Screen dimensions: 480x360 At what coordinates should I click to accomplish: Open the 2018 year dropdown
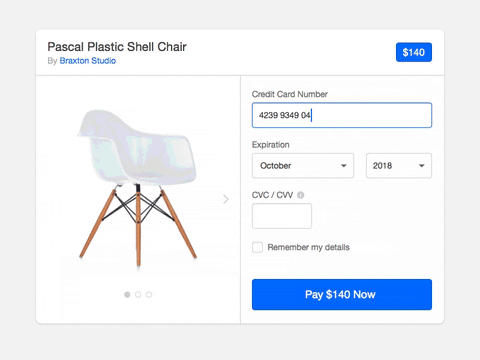[x=399, y=166]
